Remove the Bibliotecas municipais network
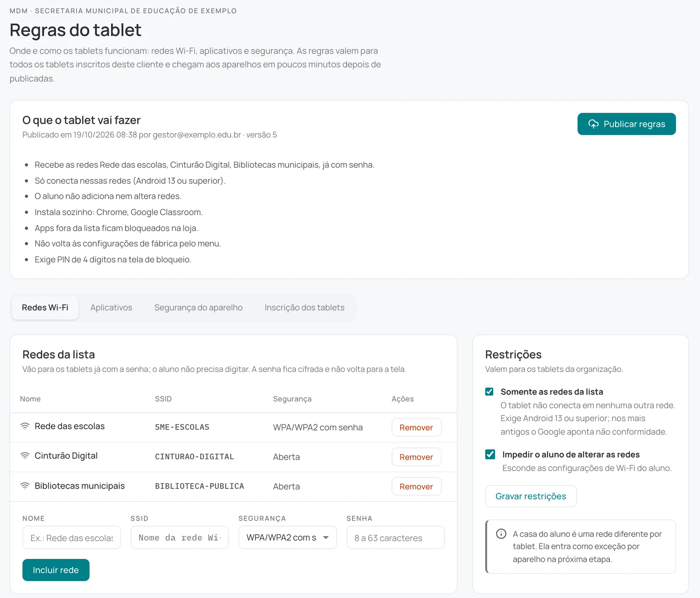Viewport: 700px width, 598px height. [x=416, y=486]
